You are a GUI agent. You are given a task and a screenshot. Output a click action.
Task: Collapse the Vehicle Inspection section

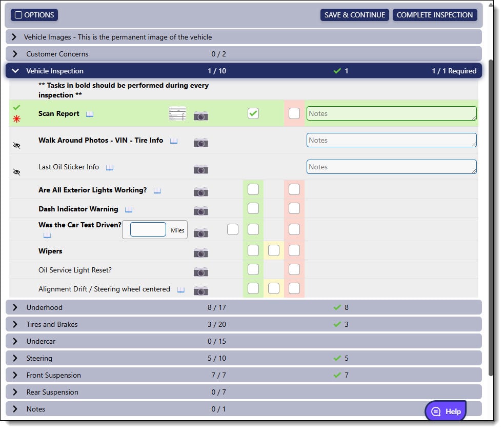[x=15, y=70]
